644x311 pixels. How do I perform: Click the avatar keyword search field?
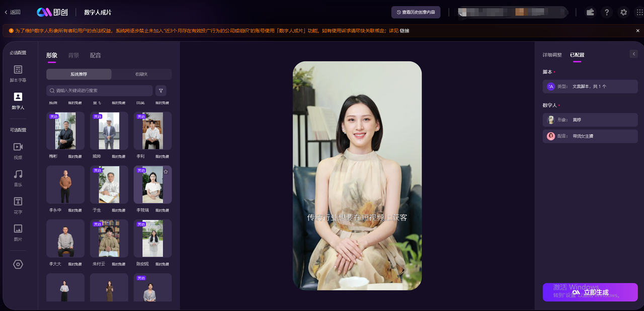pos(100,91)
